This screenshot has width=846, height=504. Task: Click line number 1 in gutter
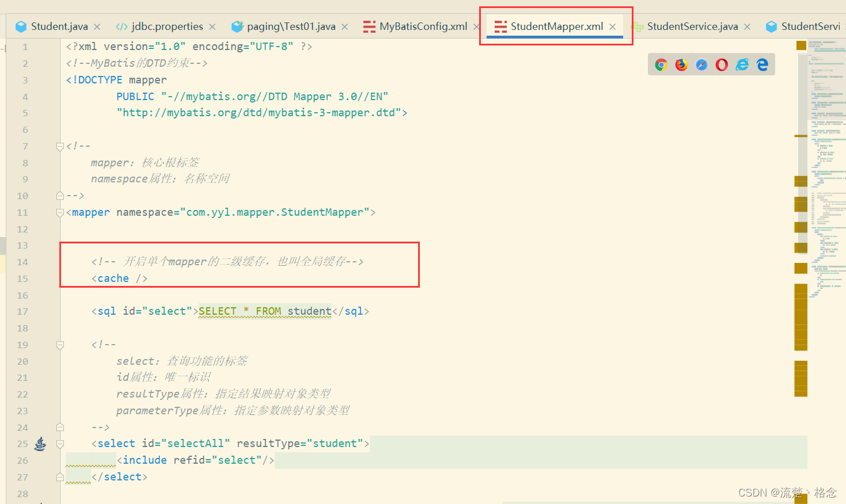pos(25,47)
